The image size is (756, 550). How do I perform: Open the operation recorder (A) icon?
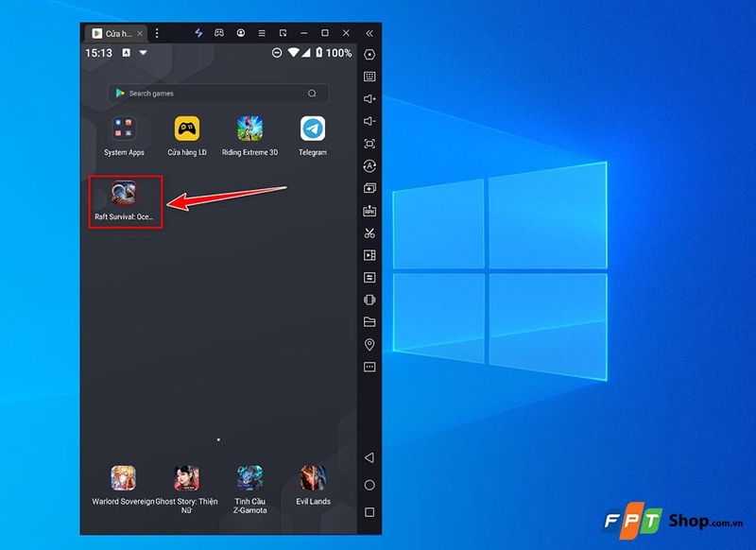coord(369,165)
